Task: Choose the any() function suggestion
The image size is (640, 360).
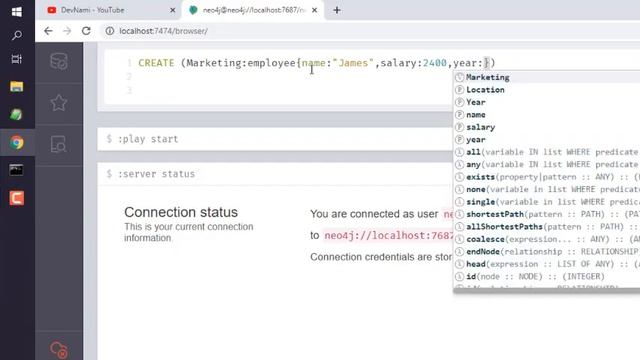Action: point(547,164)
